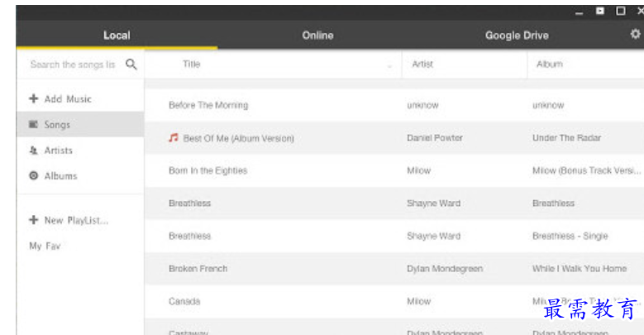The height and width of the screenshot is (335, 644).
Task: Select the Local tab
Action: coord(117,36)
